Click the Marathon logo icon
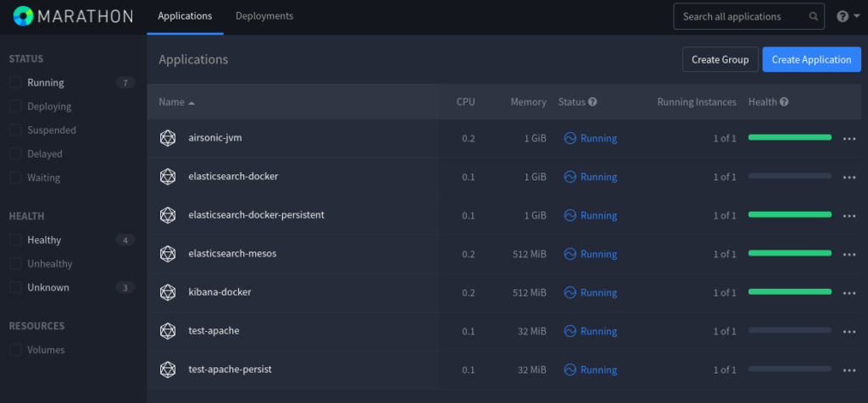The width and height of the screenshot is (868, 403). [23, 16]
